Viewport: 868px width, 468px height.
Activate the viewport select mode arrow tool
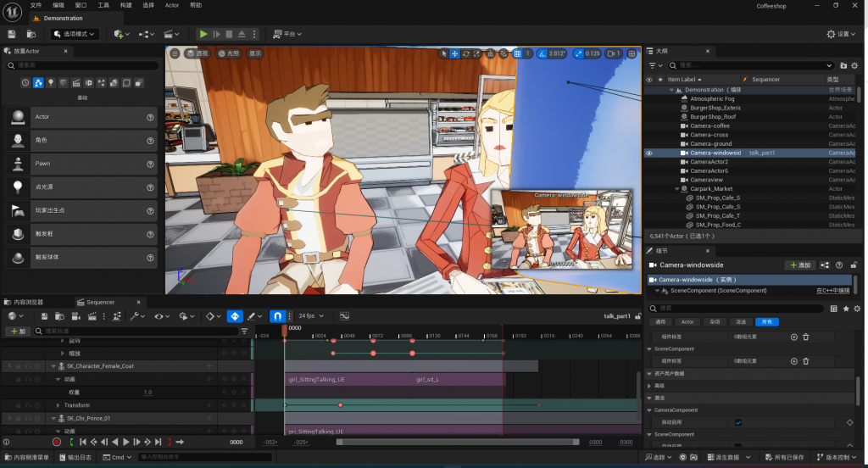[x=443, y=53]
